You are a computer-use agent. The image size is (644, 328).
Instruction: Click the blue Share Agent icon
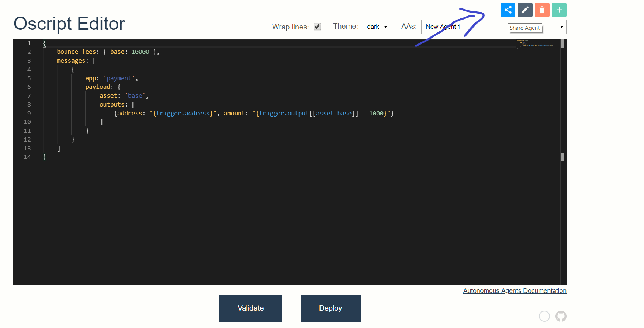click(x=508, y=10)
